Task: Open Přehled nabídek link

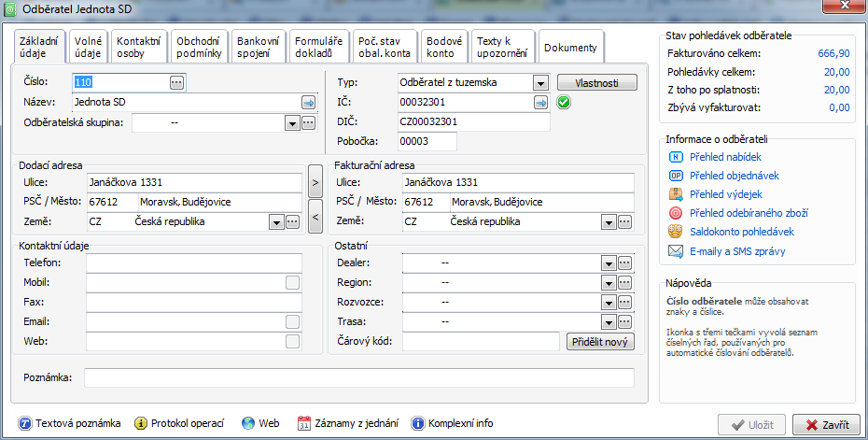Action: tap(725, 157)
